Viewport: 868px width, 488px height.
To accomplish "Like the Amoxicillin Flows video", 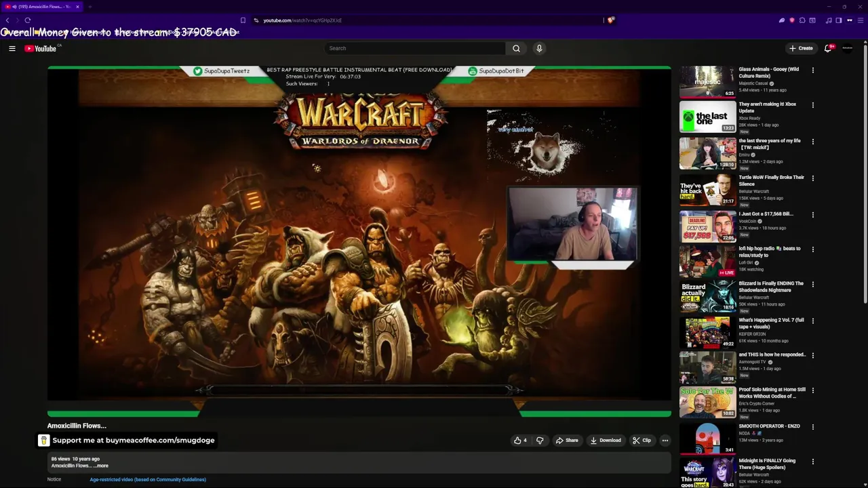I will click(520, 441).
